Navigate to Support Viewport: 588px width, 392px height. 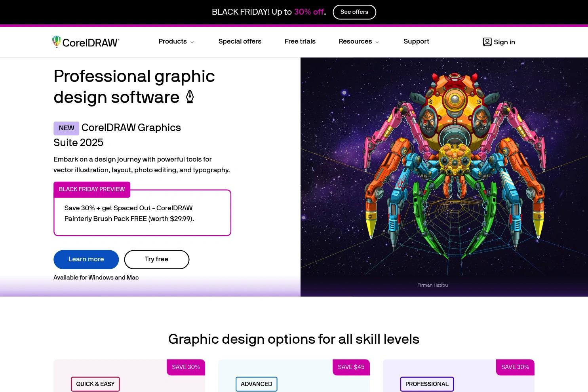(x=416, y=42)
